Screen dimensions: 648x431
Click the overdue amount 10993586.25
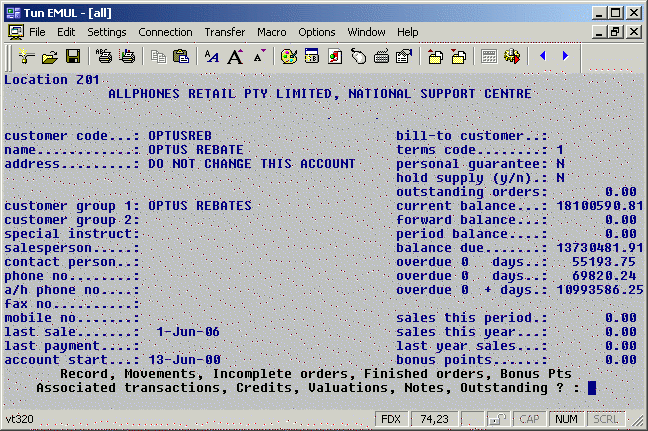tap(600, 290)
